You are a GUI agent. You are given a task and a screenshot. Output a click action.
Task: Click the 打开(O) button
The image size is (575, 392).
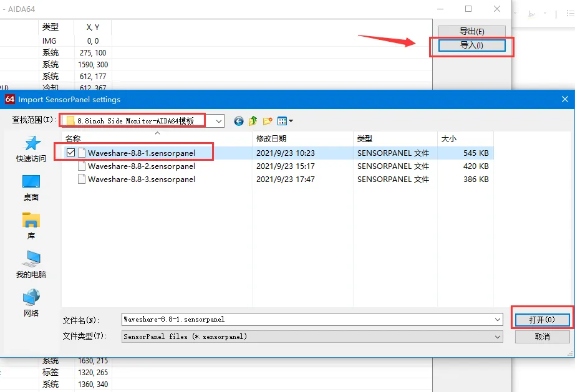click(x=542, y=320)
